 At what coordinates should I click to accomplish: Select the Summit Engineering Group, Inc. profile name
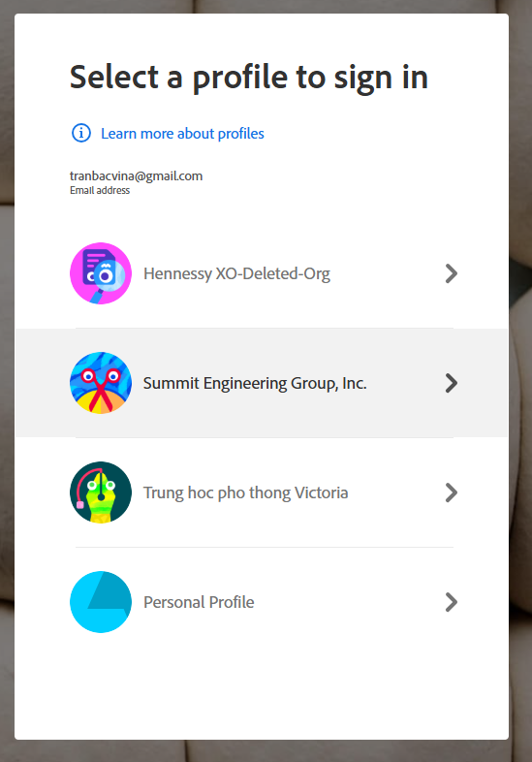pyautogui.click(x=255, y=384)
